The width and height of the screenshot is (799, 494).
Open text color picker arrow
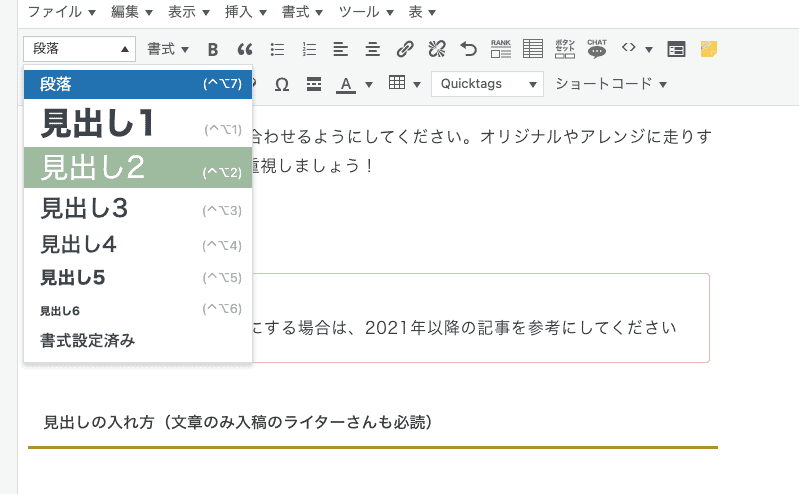369,85
